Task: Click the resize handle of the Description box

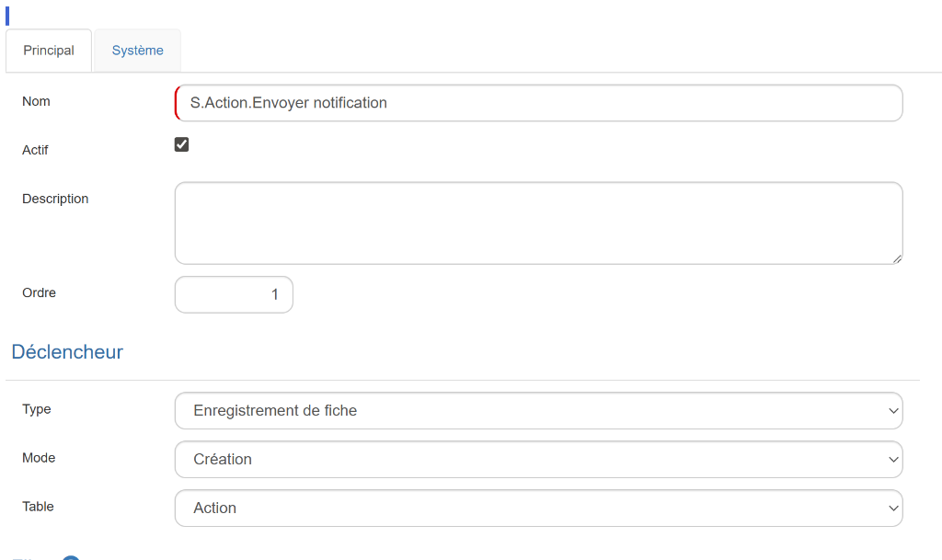Action: coord(897,258)
